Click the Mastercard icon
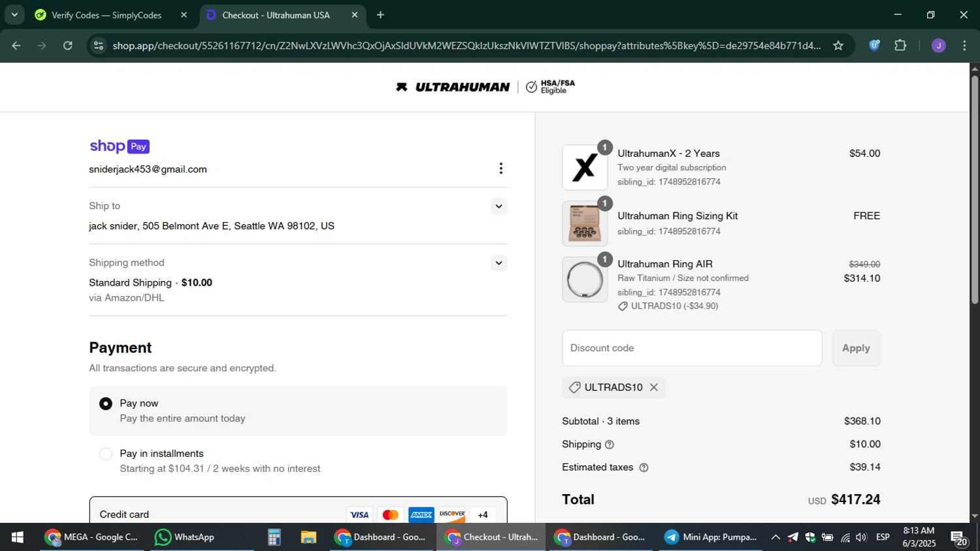980x551 pixels. point(391,515)
